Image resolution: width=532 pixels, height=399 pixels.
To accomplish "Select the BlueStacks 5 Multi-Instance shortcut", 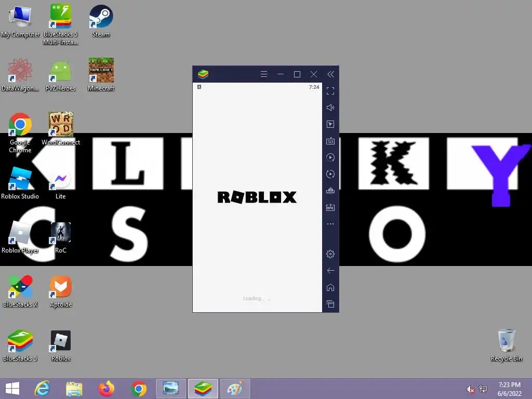I will tap(61, 24).
